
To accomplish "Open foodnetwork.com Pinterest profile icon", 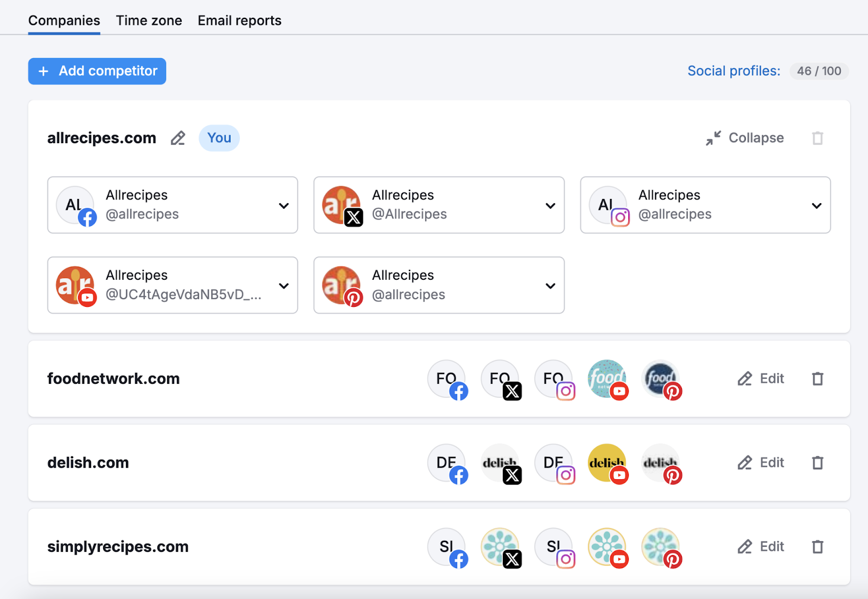I will pos(661,379).
